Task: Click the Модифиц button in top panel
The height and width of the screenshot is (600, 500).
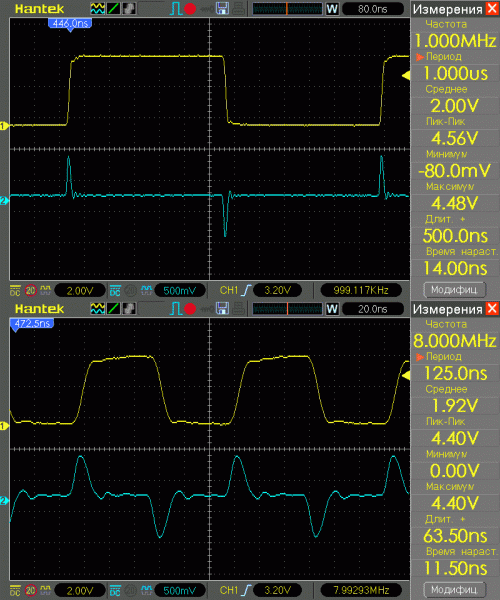Action: pyautogui.click(x=454, y=290)
